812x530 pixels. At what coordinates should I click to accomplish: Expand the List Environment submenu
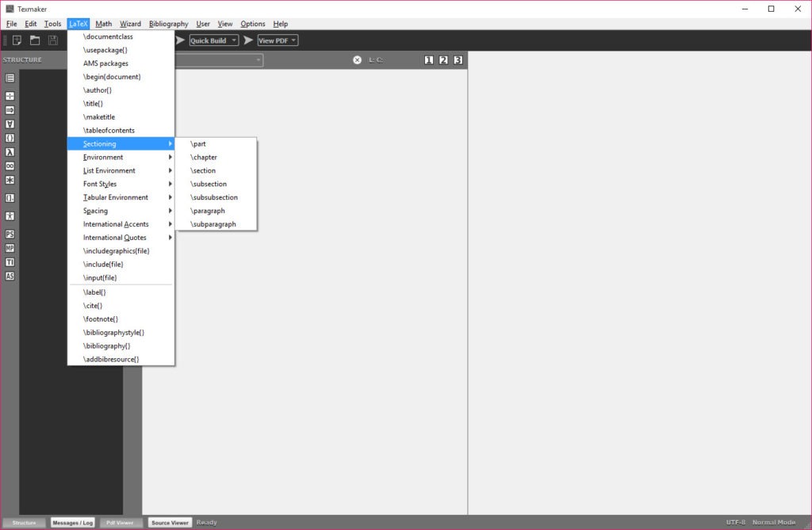coord(121,171)
